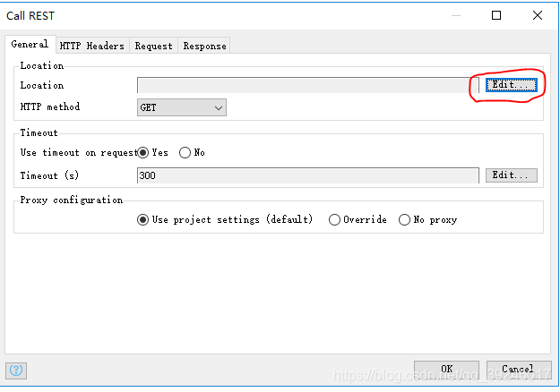Open the HTTP method GET dropdown
560x392 pixels.
(181, 107)
